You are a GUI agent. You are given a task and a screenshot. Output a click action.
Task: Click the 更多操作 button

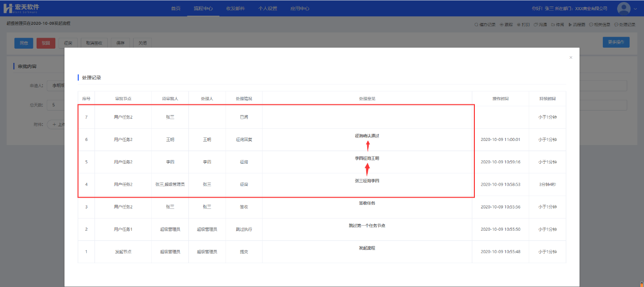pyautogui.click(x=616, y=43)
